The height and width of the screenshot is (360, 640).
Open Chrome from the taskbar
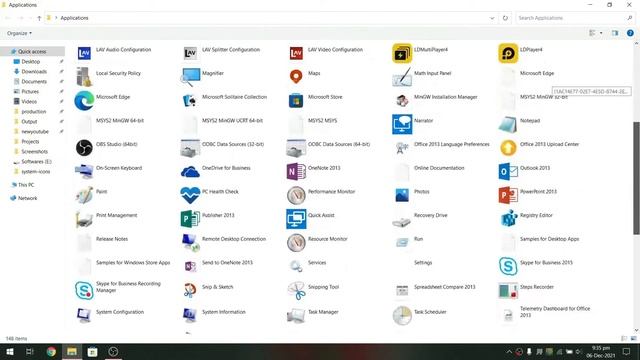coord(51,351)
